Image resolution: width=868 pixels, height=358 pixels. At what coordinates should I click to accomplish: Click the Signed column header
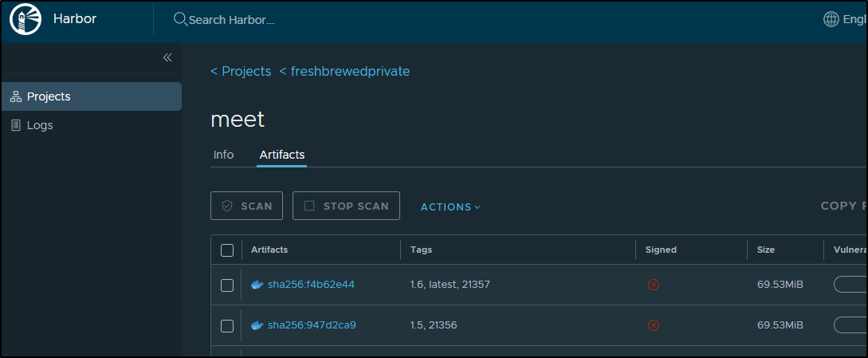[x=661, y=250]
